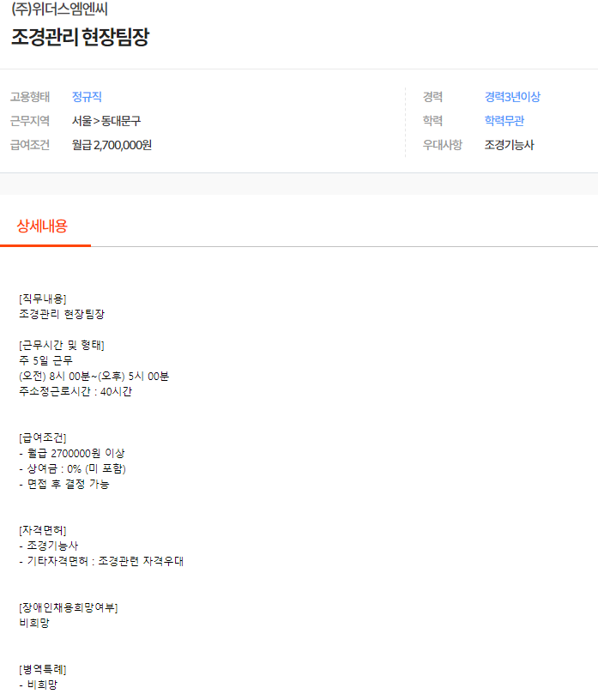
Task: Click the [근무시간 및 형태] heading
Action: click(x=62, y=345)
